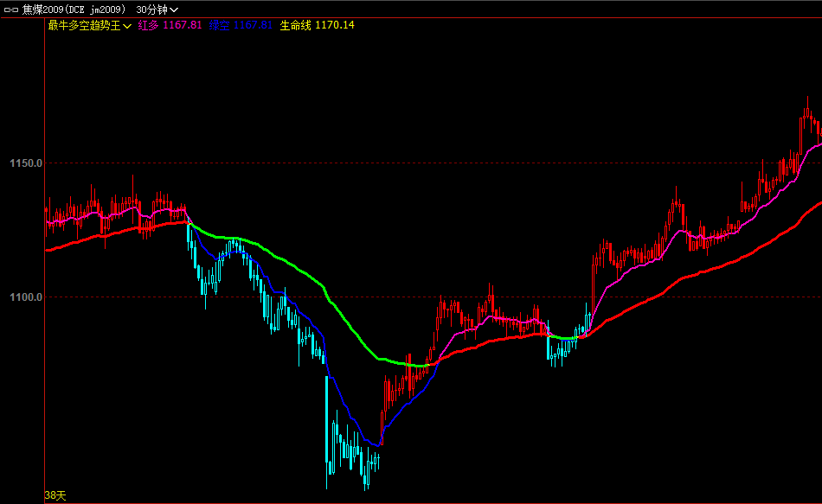Click the 红多 indicator value label
The width and height of the screenshot is (822, 504).
(x=170, y=25)
